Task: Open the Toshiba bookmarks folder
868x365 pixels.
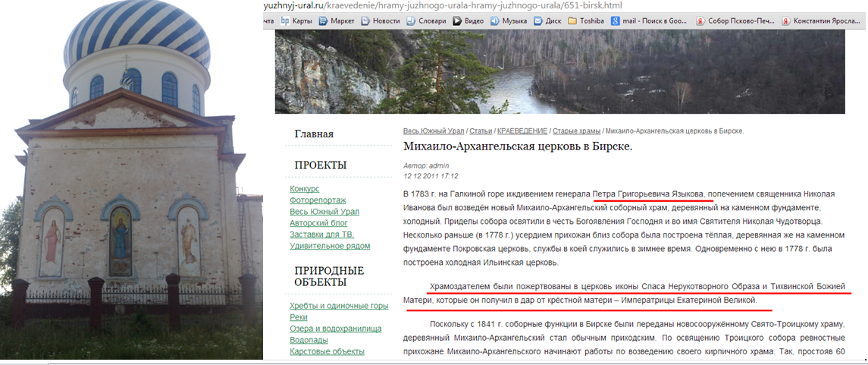Action: [x=586, y=21]
